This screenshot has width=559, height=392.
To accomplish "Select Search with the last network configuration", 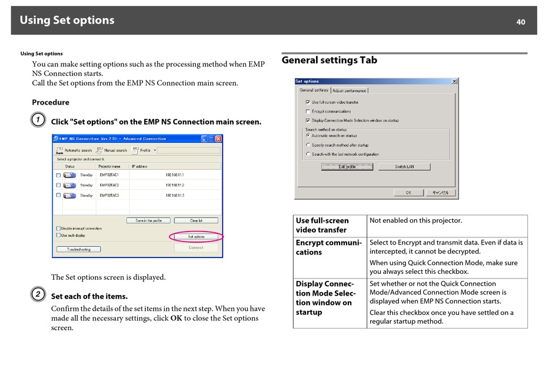I will (x=308, y=154).
